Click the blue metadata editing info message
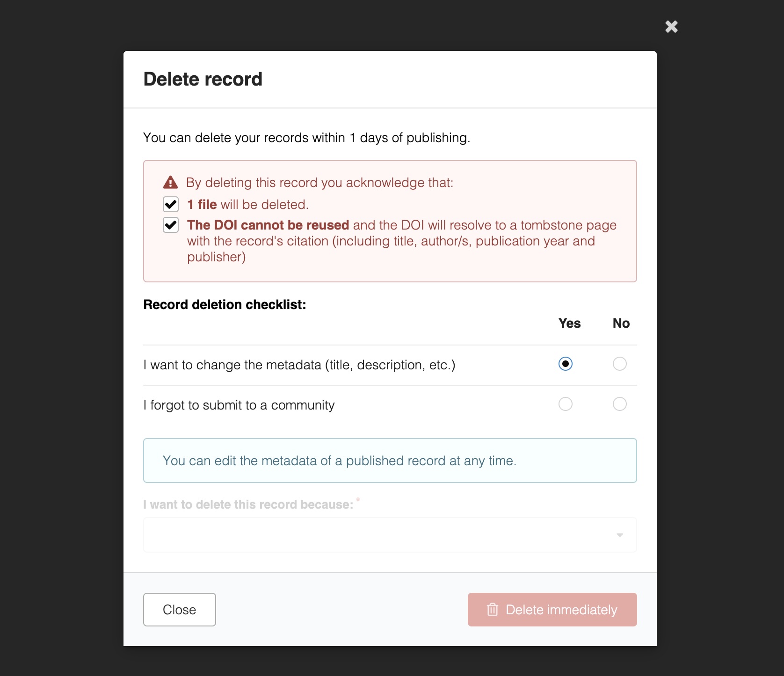Image resolution: width=784 pixels, height=676 pixels. tap(339, 460)
